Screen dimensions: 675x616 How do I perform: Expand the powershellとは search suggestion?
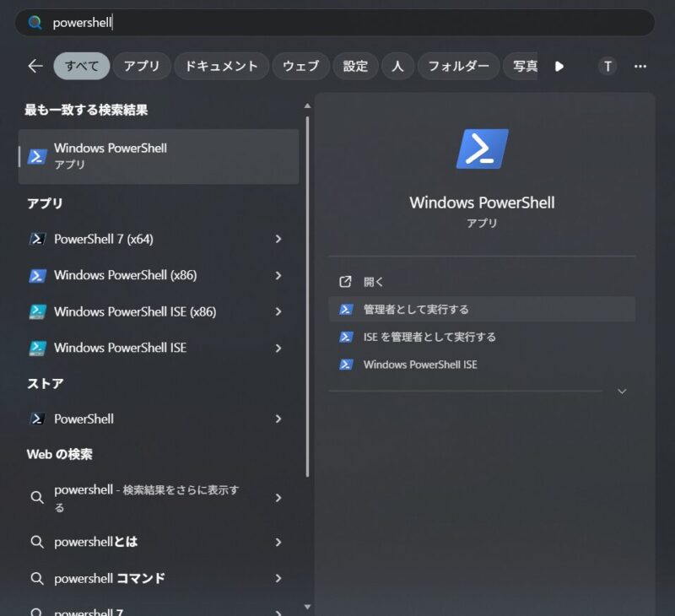(x=279, y=543)
